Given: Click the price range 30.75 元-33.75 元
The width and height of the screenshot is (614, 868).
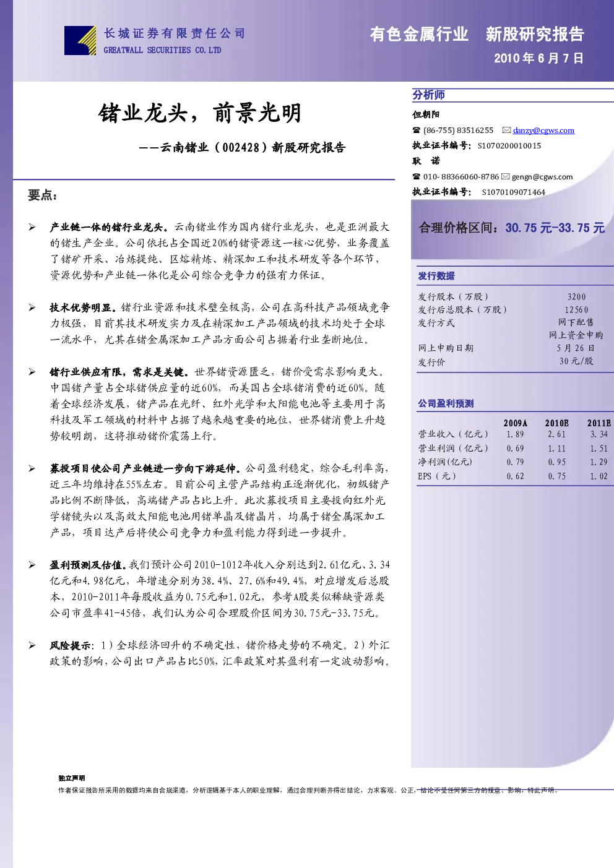Looking at the screenshot, I should pos(555,228).
